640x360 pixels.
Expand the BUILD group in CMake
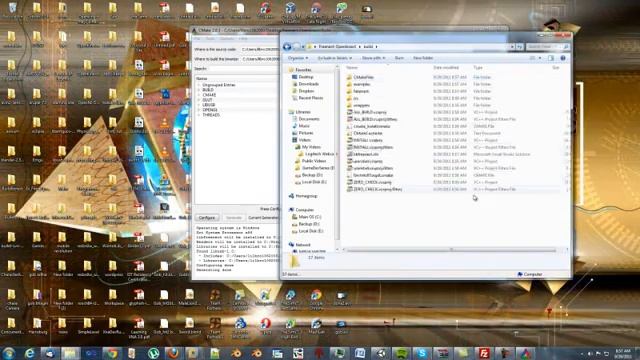(x=199, y=90)
